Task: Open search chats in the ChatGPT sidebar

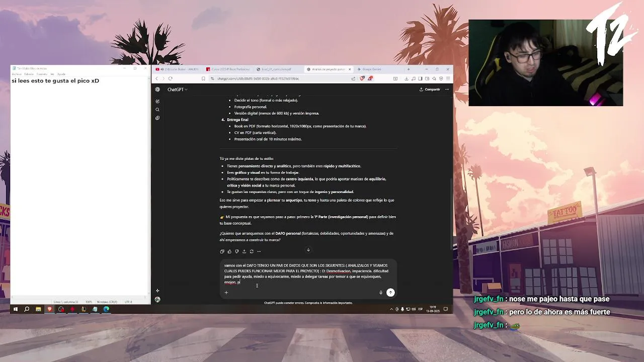Action: click(x=157, y=110)
